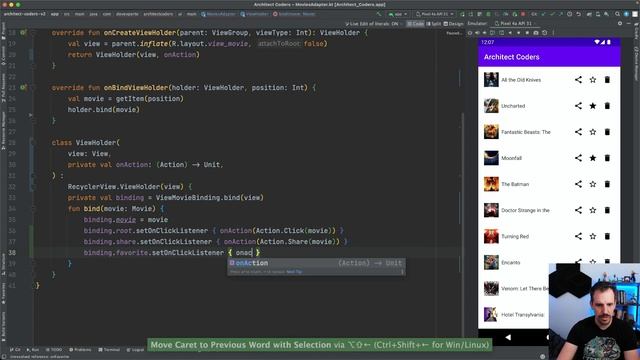
Task: Delete the Turning Red movie
Action: [x=607, y=236]
